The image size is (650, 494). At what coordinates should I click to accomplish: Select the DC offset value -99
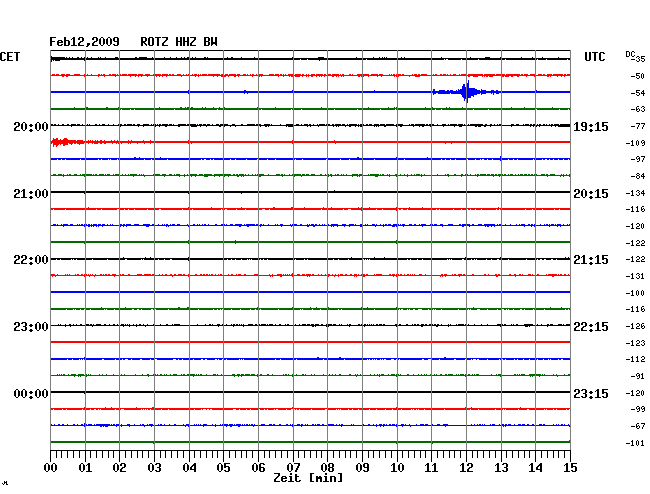tap(637, 409)
